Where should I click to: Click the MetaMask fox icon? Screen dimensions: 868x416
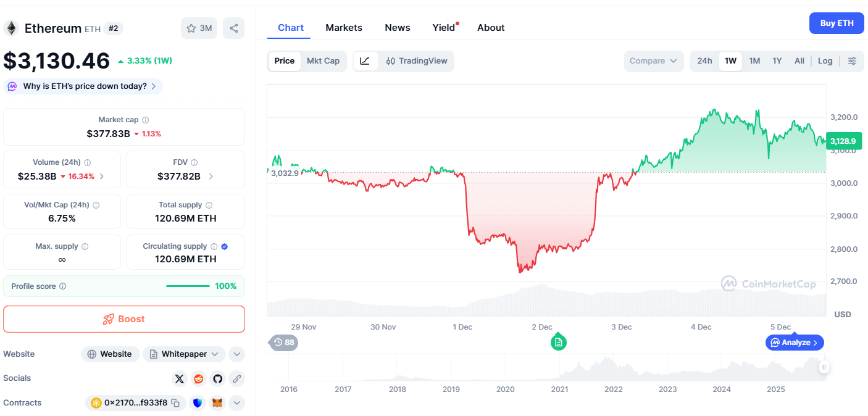click(x=217, y=403)
